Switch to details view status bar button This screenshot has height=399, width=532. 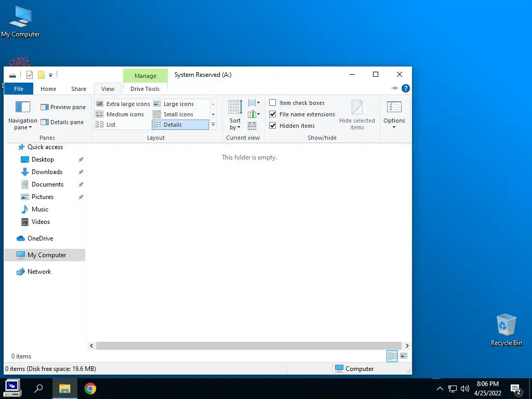pyautogui.click(x=393, y=356)
